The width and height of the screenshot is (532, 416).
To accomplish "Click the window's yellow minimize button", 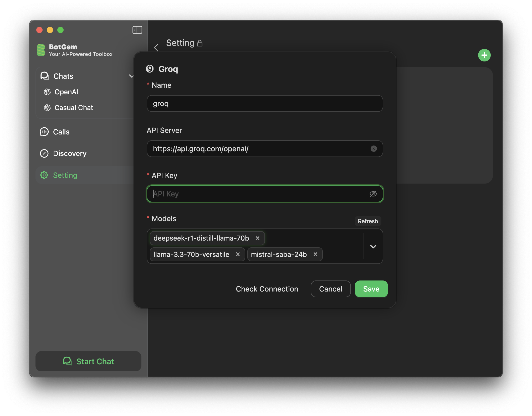I will pyautogui.click(x=50, y=30).
